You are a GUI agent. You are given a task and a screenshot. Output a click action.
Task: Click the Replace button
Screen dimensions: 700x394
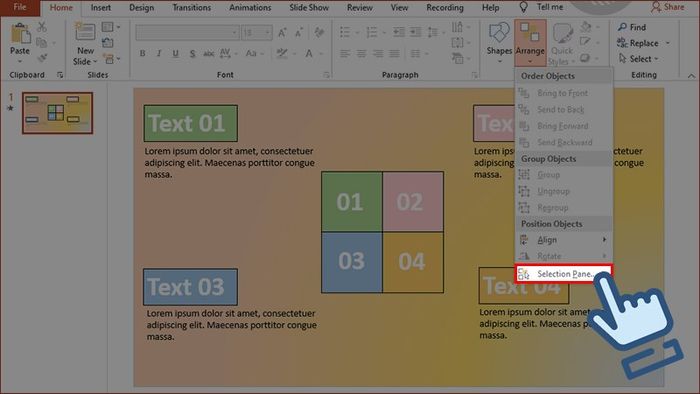coord(643,43)
